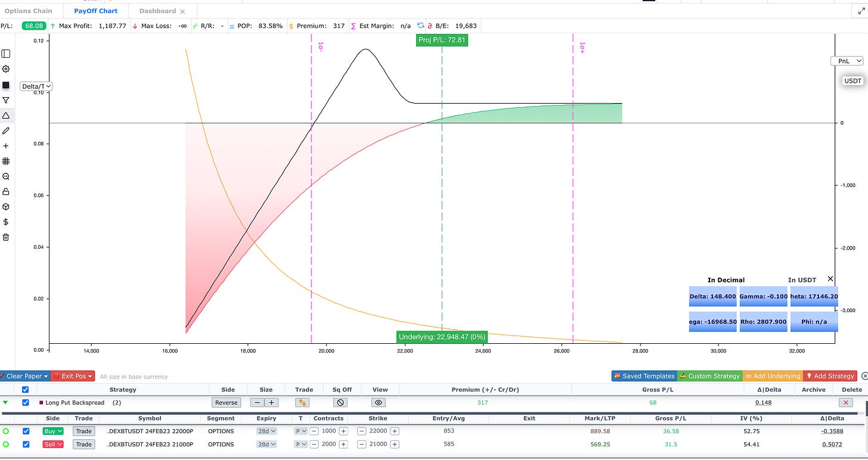Switch to the Options Chain tab
The image size is (868, 460).
[28, 11]
